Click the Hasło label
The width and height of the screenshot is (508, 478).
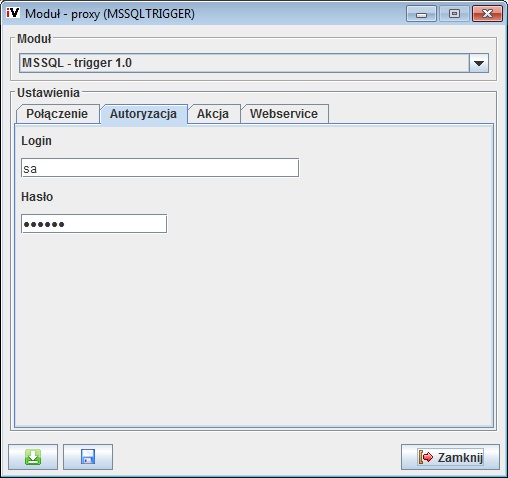[37, 197]
